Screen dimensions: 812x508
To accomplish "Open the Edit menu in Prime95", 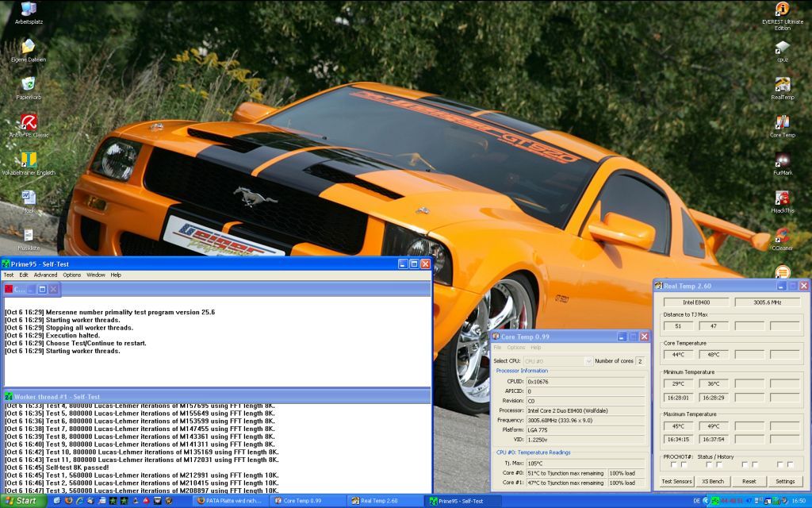I will coord(24,275).
